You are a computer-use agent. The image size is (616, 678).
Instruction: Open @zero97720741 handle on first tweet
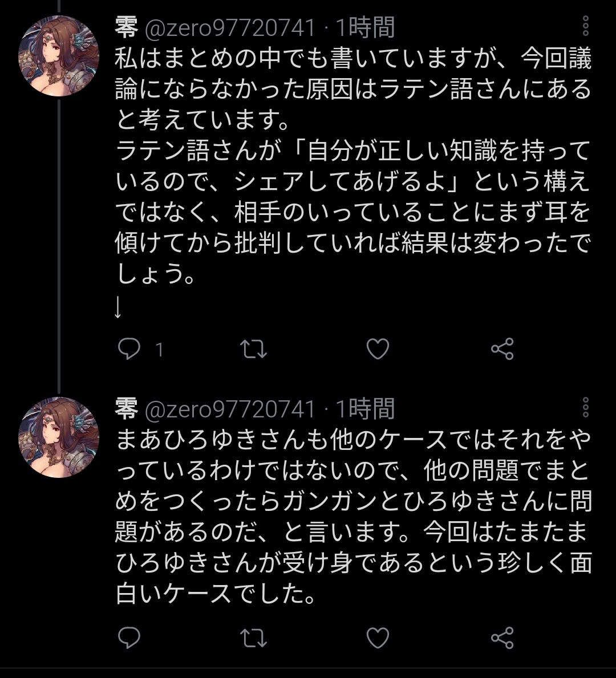pos(230,27)
